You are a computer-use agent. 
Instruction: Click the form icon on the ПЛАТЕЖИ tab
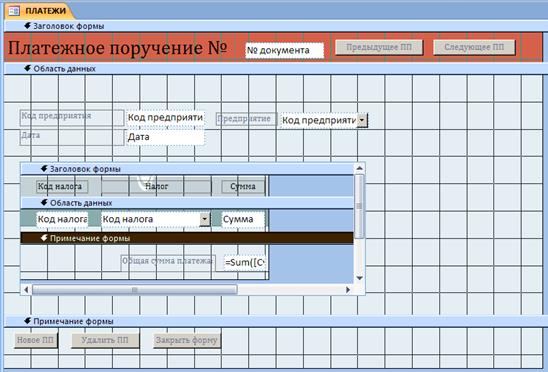click(x=14, y=11)
